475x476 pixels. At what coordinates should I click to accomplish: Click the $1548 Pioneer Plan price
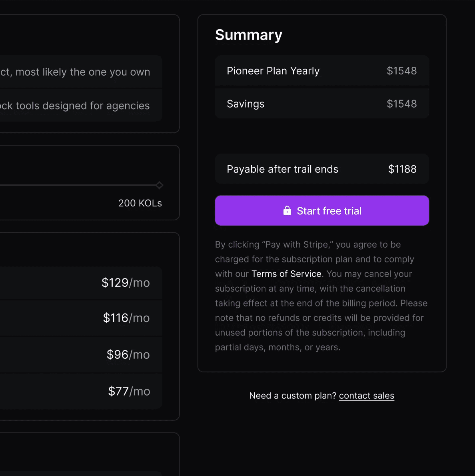pyautogui.click(x=401, y=70)
